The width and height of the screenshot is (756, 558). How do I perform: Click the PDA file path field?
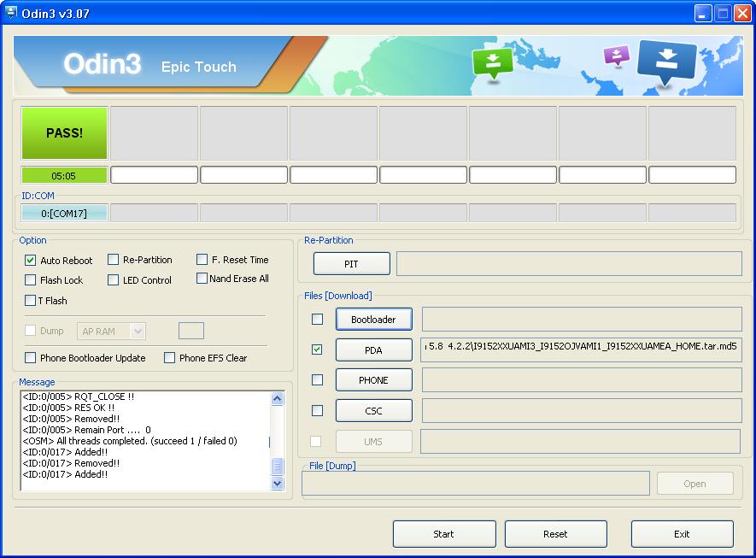[581, 350]
